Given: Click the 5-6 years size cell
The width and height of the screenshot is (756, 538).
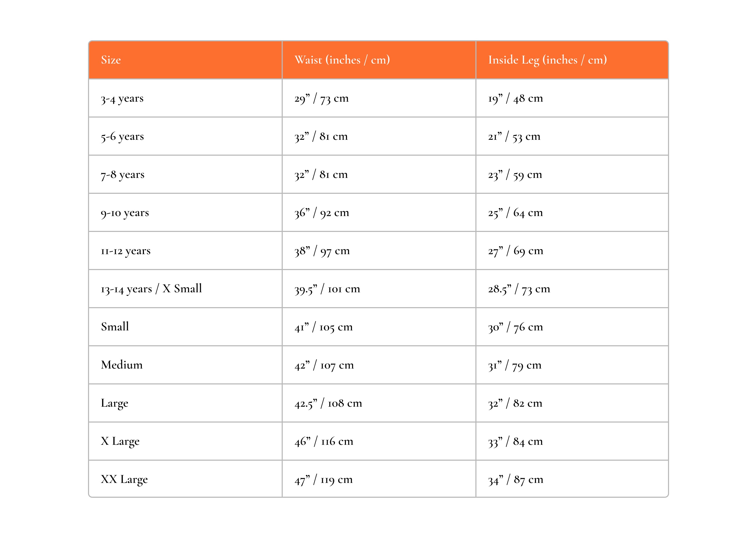Looking at the screenshot, I should 185,136.
